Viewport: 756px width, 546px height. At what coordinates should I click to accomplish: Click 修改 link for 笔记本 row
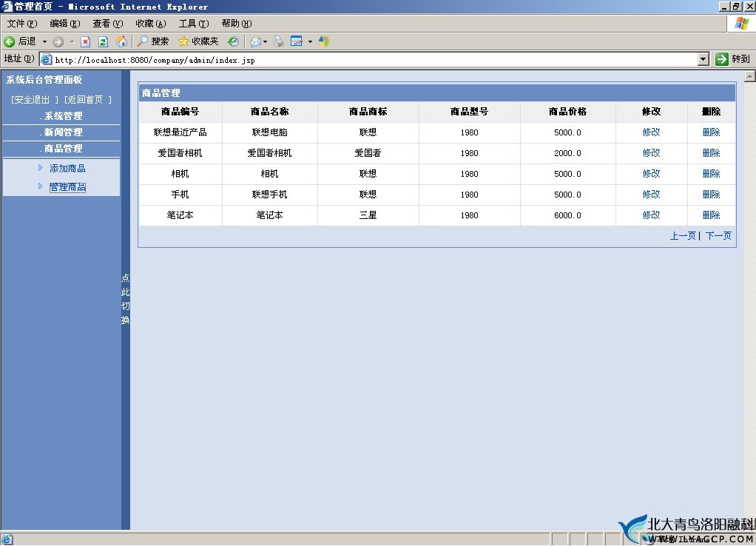pyautogui.click(x=651, y=215)
